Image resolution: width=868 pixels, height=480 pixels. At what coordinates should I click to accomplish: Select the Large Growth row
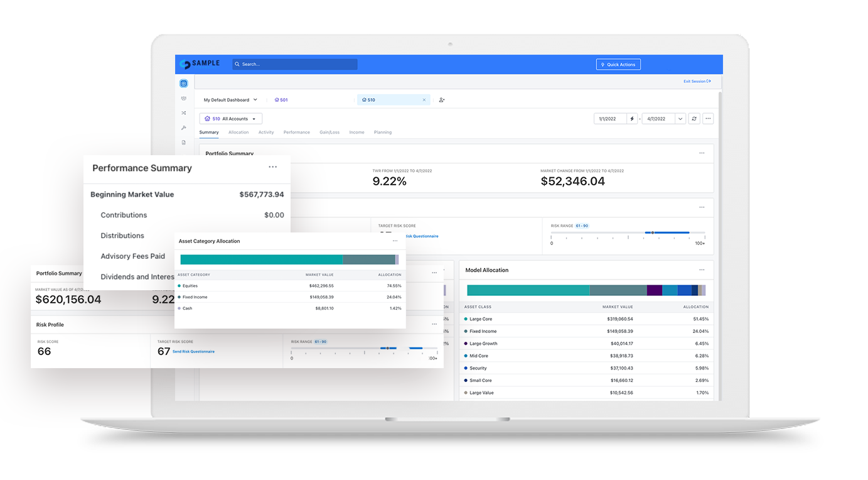(586, 344)
